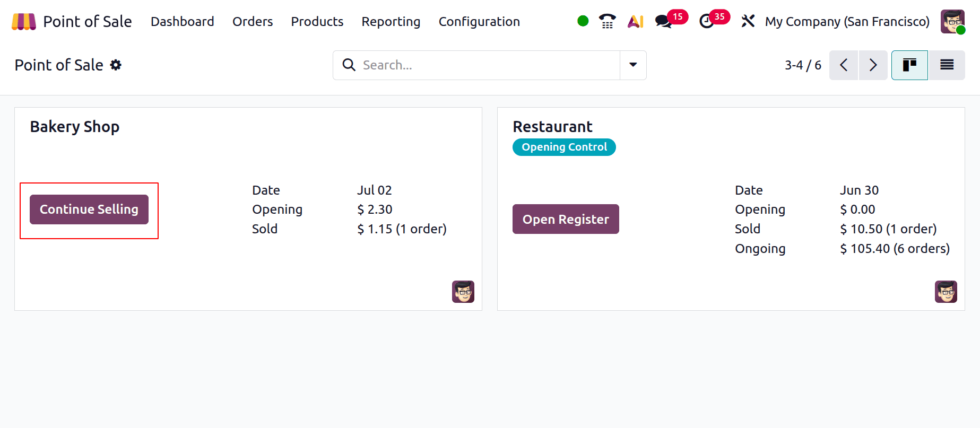Viewport: 980px width, 428px height.
Task: Open the Point of Sale app logo
Action: click(x=24, y=22)
